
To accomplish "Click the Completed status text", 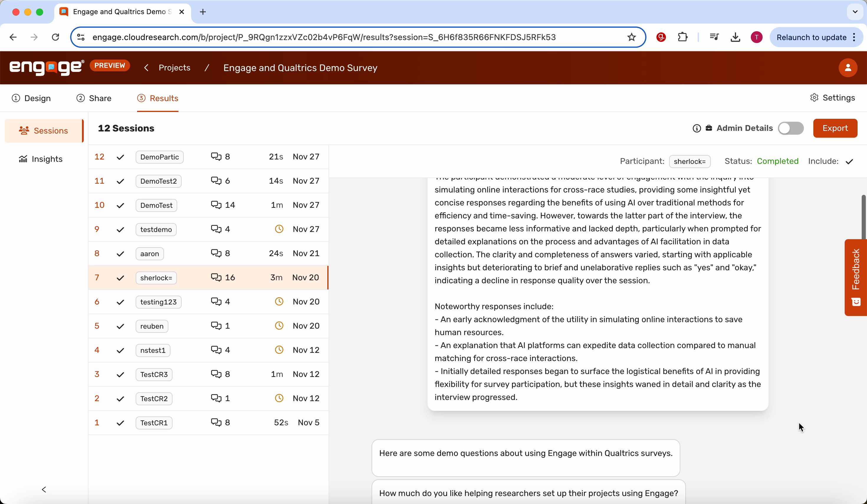I will pos(778,161).
